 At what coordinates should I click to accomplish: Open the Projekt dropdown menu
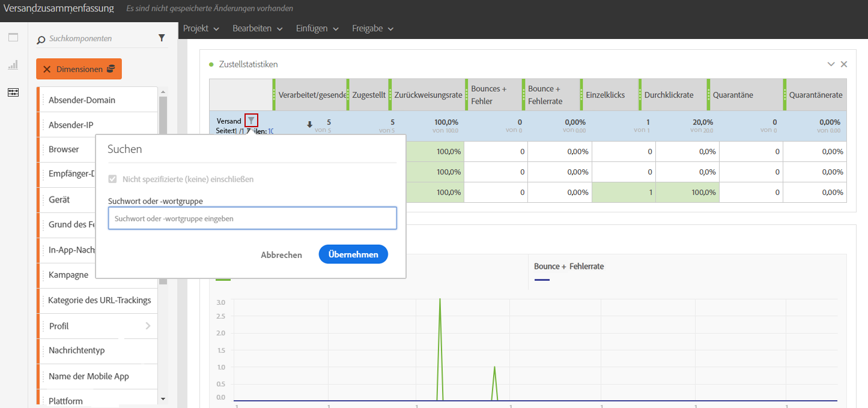[x=201, y=28]
